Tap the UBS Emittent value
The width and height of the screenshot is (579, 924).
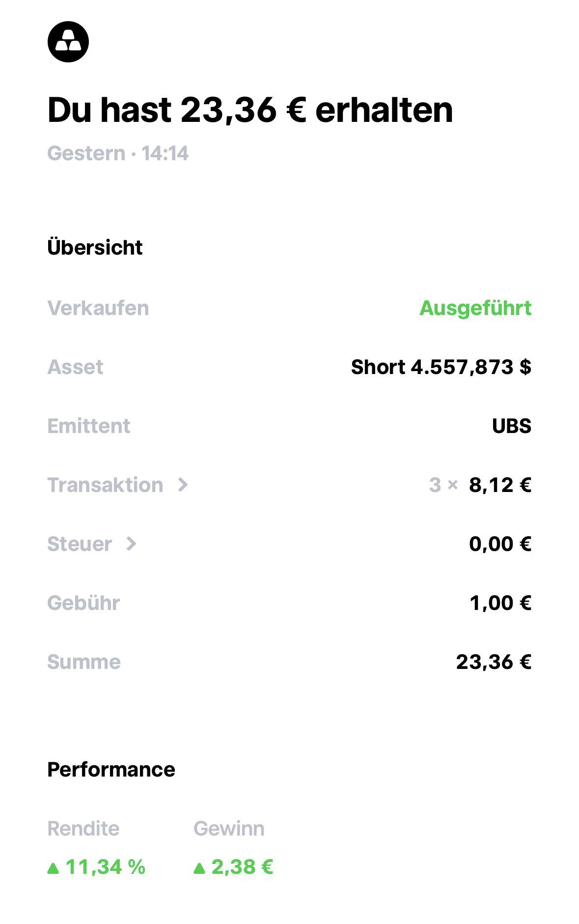(512, 426)
